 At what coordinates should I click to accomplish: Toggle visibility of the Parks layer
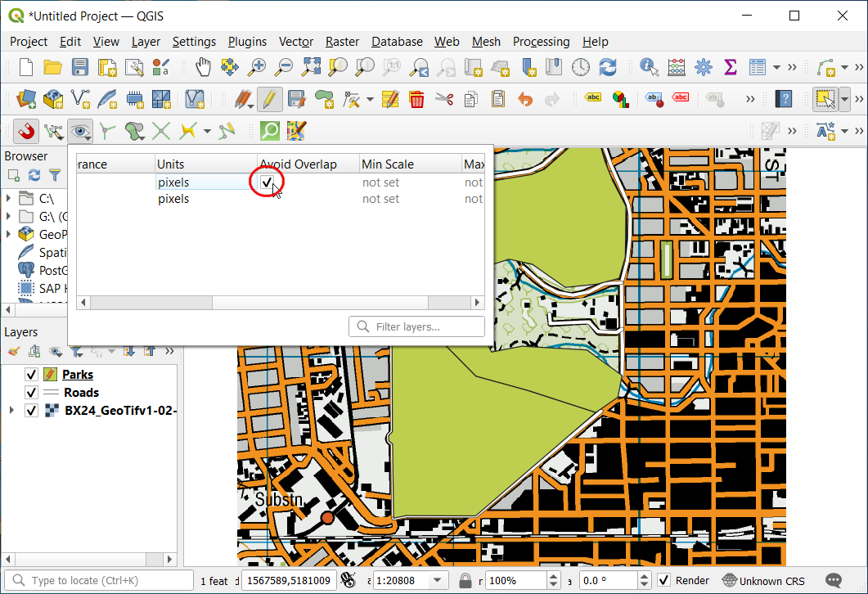[31, 375]
